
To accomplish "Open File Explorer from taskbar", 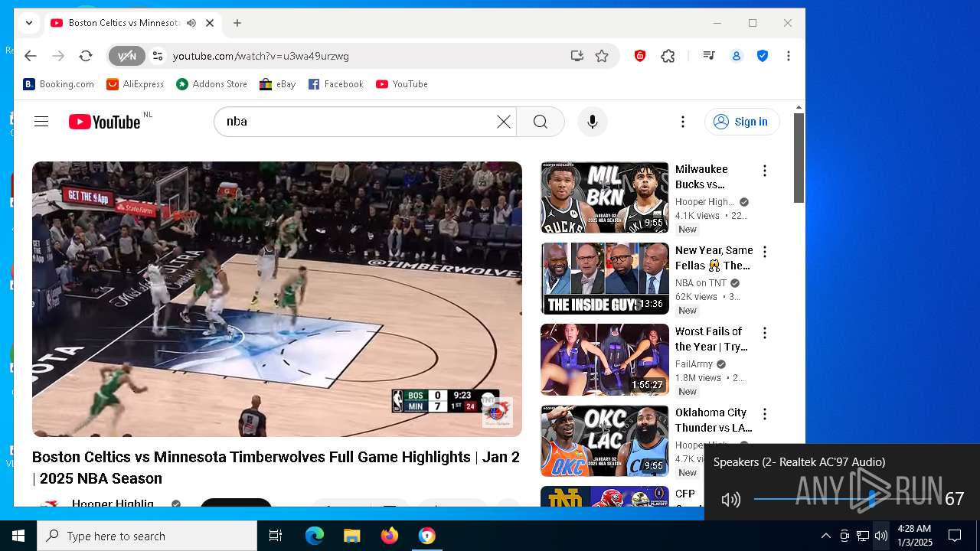I will [352, 536].
